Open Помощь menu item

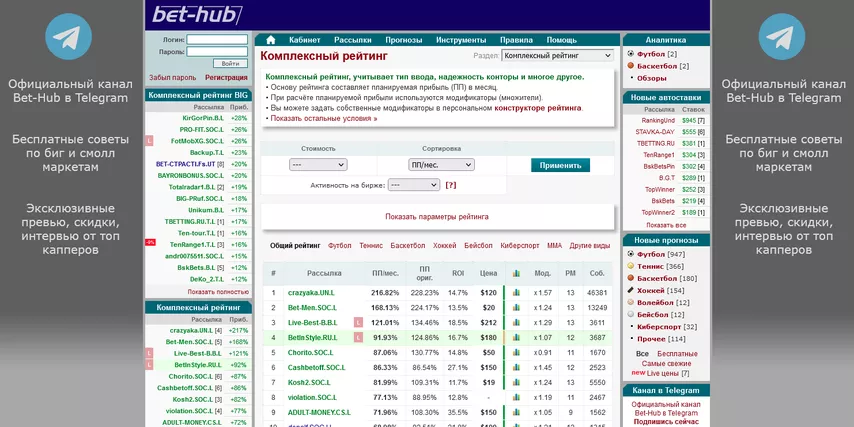pos(562,40)
